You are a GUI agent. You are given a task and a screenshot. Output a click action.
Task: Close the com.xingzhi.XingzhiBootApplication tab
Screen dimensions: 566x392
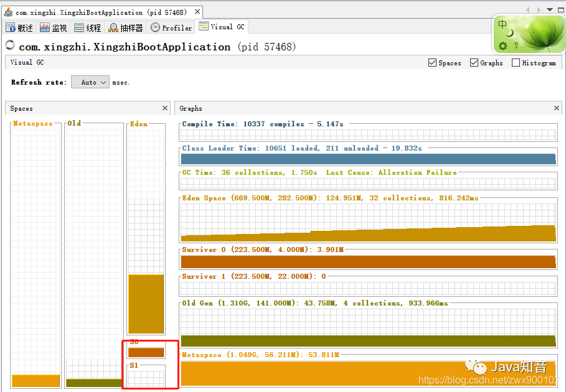(197, 12)
